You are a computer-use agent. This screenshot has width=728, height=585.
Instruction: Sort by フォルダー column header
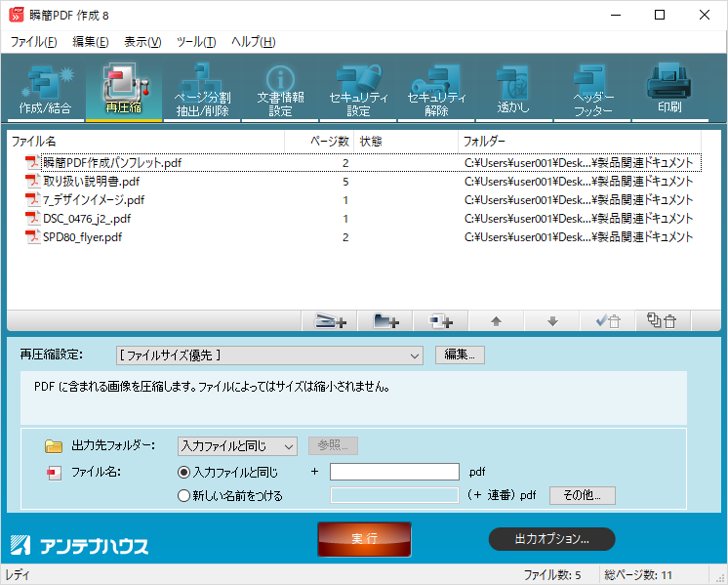coord(580,142)
